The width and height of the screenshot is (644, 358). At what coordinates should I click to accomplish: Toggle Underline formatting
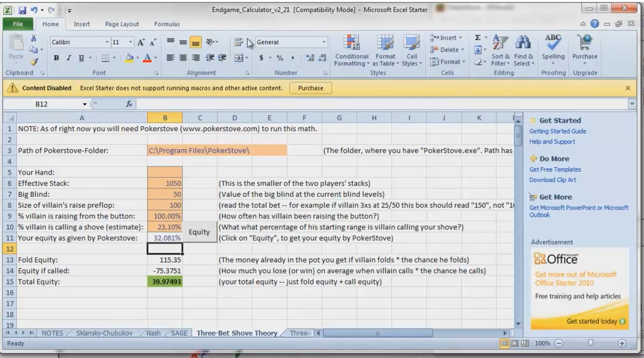(x=81, y=58)
